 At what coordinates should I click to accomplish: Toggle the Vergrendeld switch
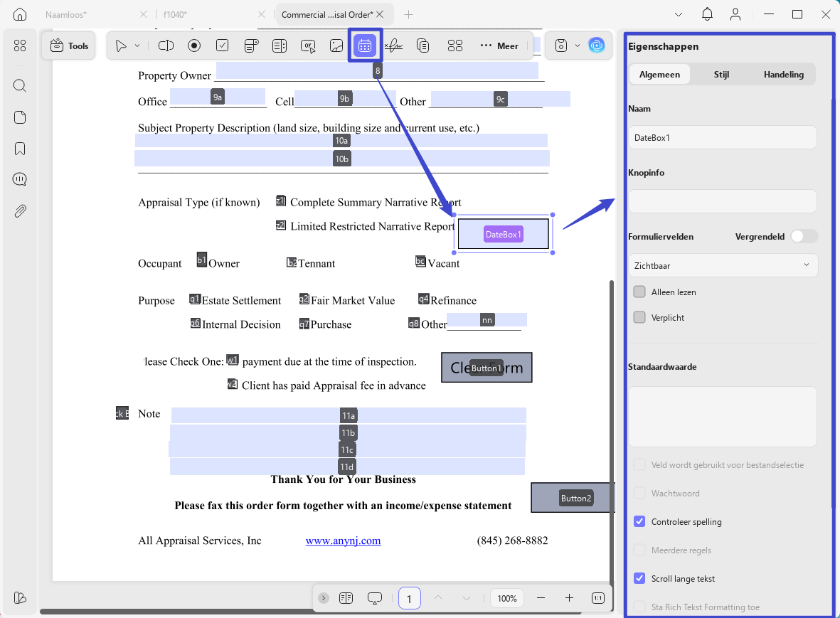[804, 236]
